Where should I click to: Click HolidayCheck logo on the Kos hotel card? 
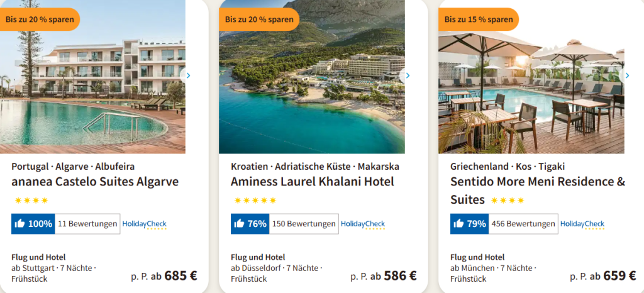pyautogui.click(x=582, y=224)
